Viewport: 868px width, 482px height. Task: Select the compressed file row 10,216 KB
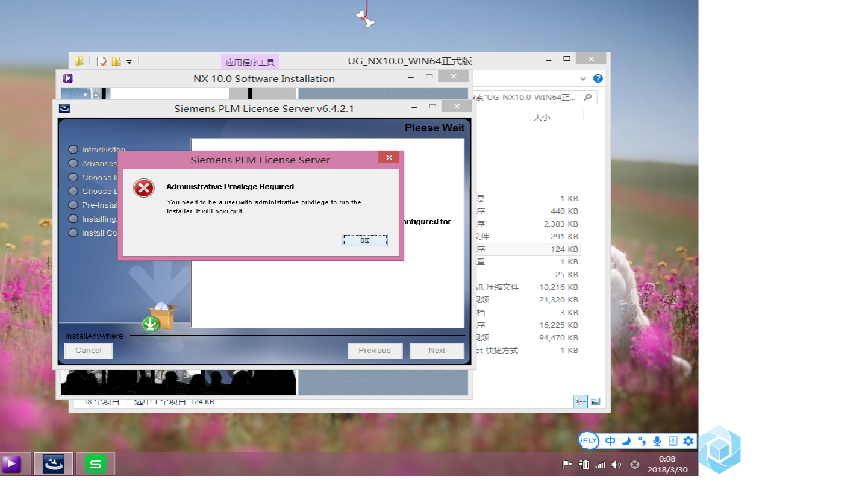coord(528,287)
